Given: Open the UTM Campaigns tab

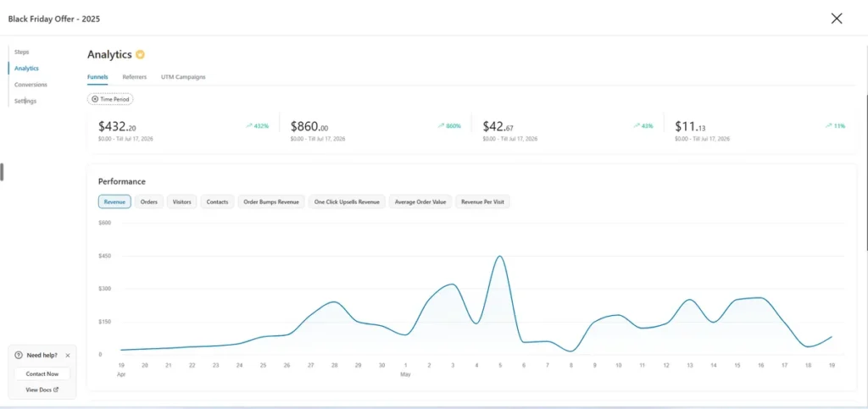Looking at the screenshot, I should (x=183, y=77).
